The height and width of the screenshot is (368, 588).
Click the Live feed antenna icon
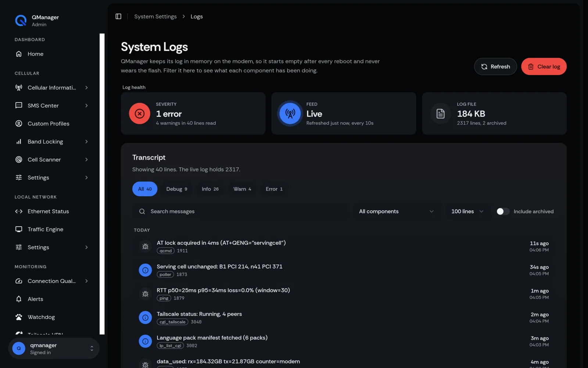click(290, 114)
